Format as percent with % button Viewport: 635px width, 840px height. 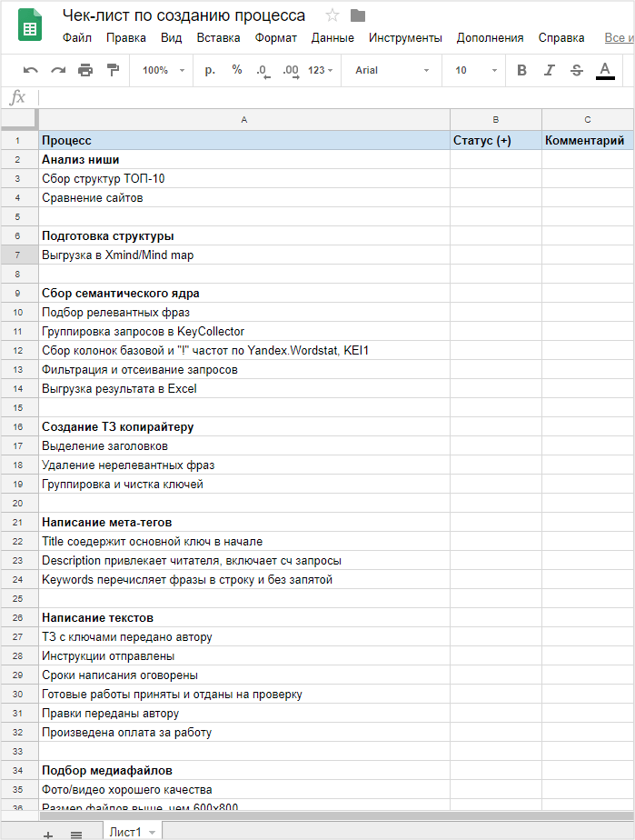point(237,70)
